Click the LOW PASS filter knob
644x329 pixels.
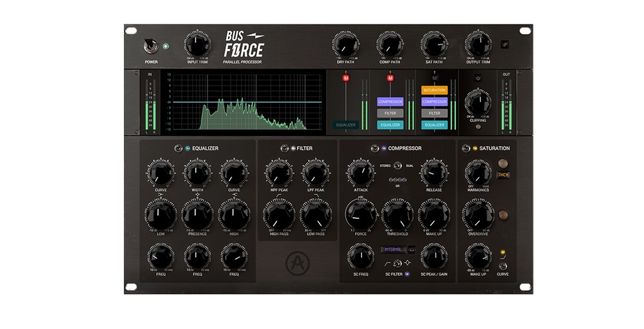click(x=316, y=215)
